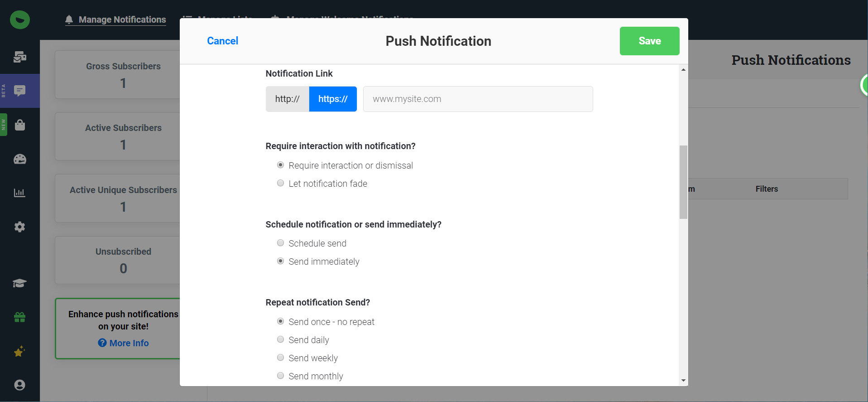Click the Gross Subscribers stat card
The height and width of the screenshot is (402, 868).
coord(118,74)
